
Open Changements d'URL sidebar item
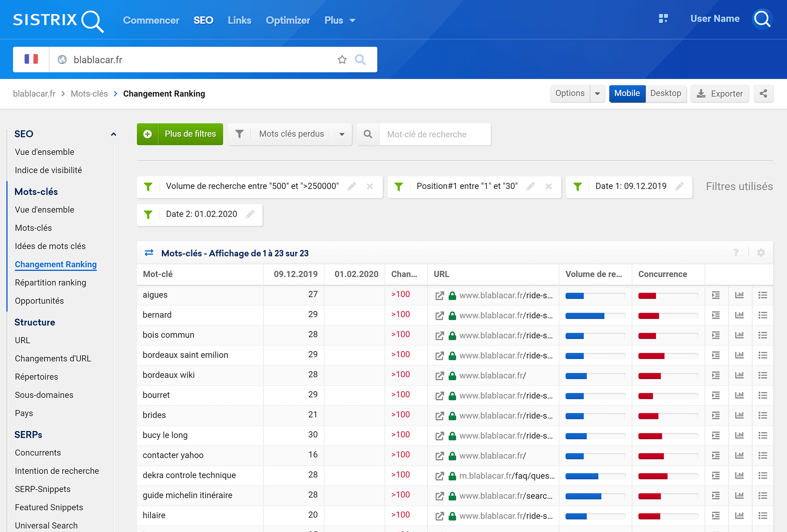[53, 359]
